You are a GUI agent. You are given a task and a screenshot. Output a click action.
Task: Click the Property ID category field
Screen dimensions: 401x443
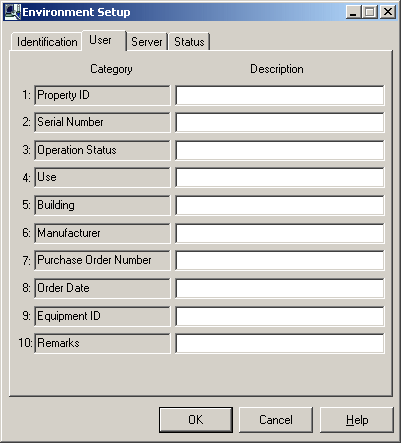[102, 95]
